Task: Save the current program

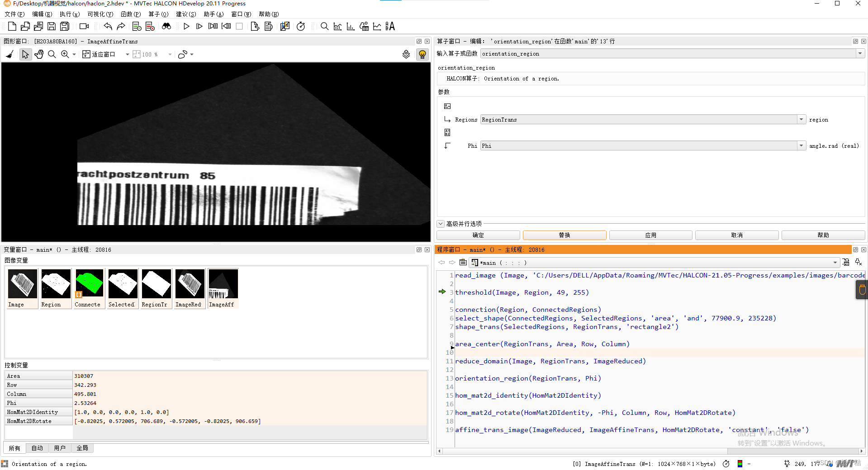Action: 52,26
